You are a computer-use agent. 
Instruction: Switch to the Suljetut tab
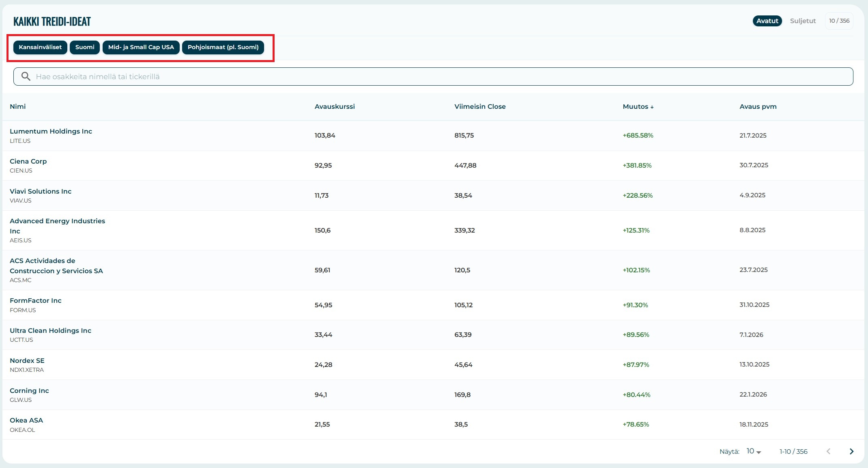click(803, 21)
